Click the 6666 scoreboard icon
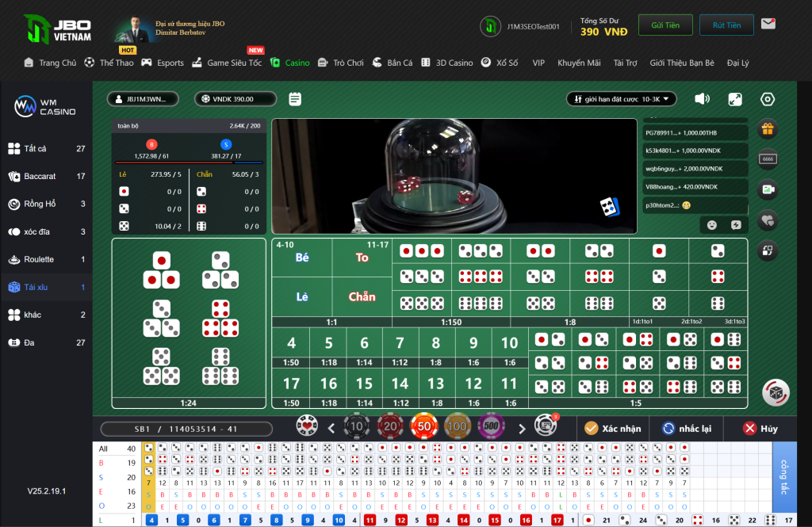812x527 pixels. [x=768, y=159]
